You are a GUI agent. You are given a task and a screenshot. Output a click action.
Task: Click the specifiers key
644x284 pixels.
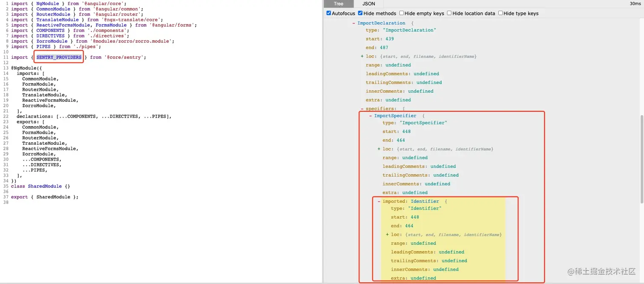381,109
